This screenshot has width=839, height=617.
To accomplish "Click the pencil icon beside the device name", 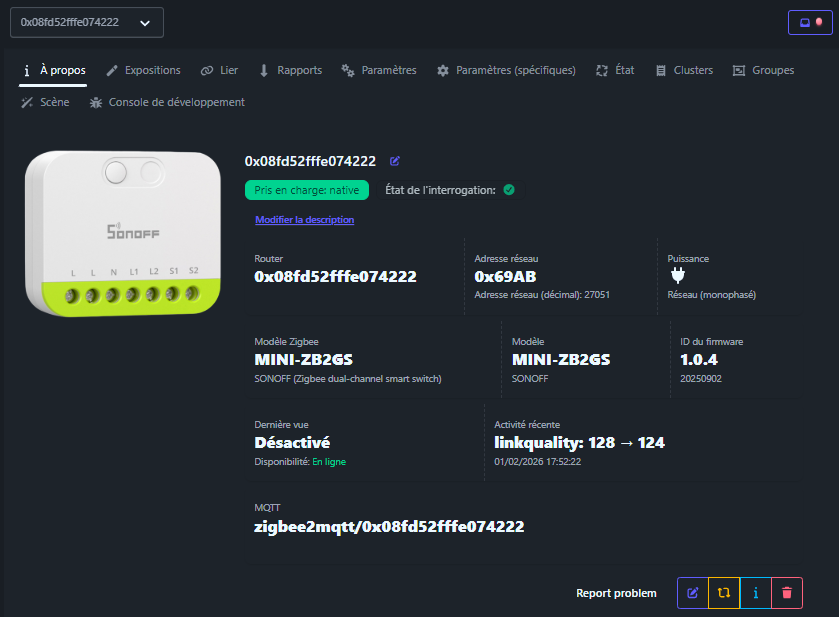I will pos(395,161).
